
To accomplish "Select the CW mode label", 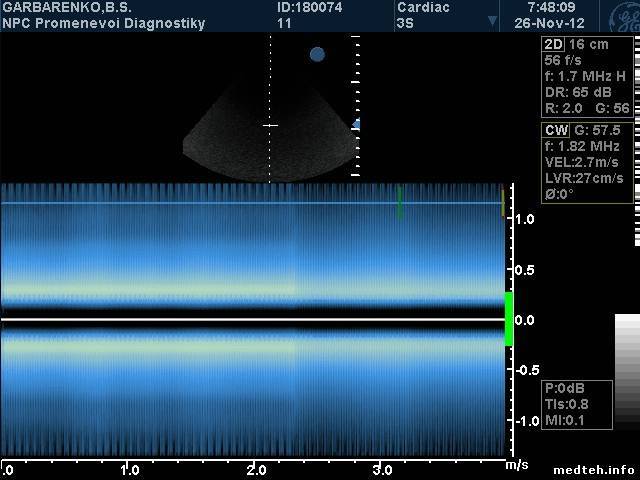I will pos(555,130).
